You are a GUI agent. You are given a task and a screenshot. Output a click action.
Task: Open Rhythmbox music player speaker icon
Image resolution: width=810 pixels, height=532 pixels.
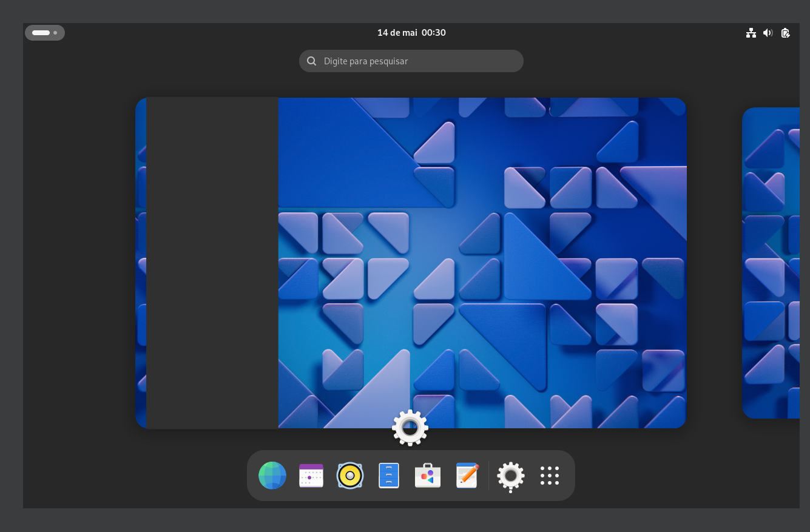tap(350, 476)
